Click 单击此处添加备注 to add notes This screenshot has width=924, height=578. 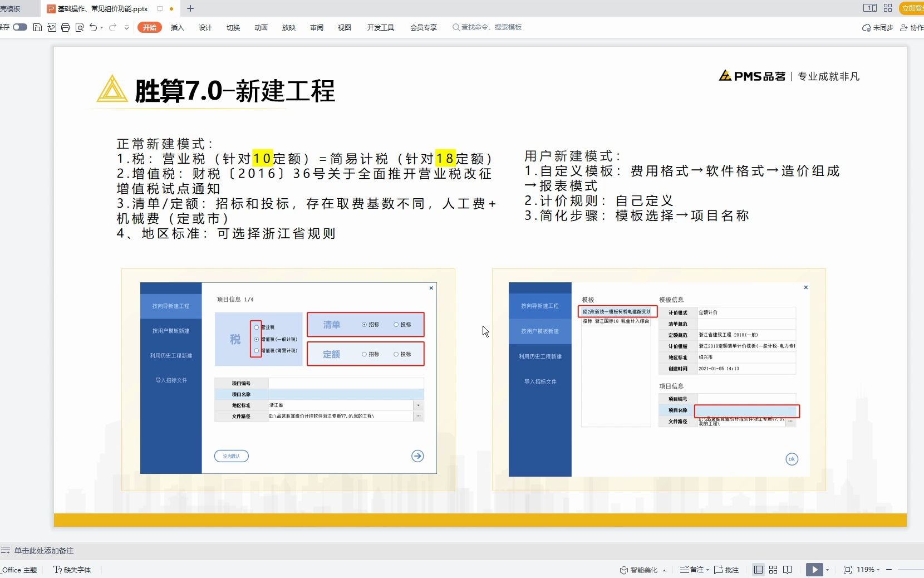(44, 551)
